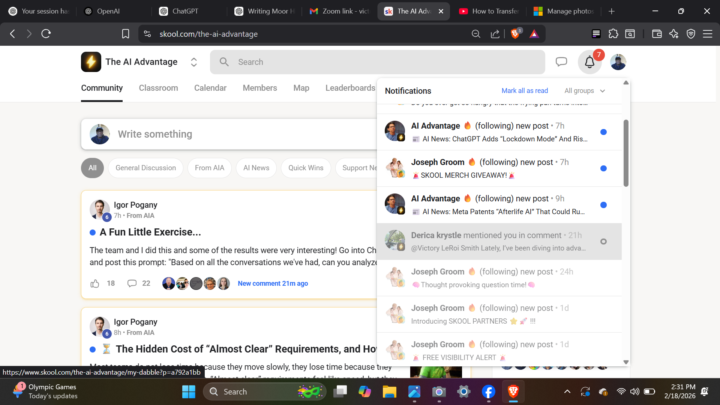The height and width of the screenshot is (405, 720).
Task: Open Brave Rewards triangle icon
Action: point(534,34)
